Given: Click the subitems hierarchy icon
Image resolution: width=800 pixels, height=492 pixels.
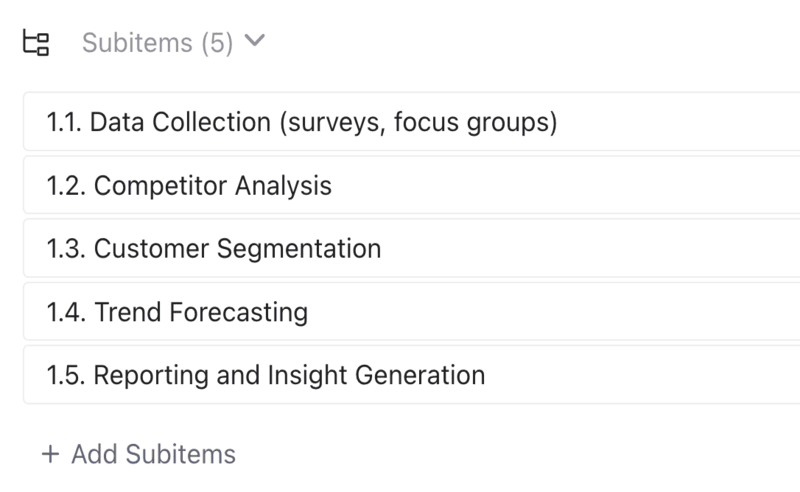Looking at the screenshot, I should pos(36,43).
